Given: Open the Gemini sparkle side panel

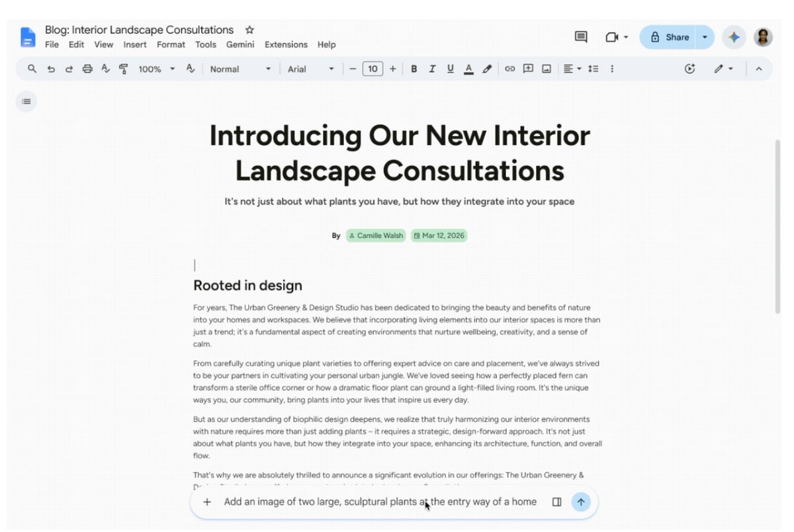Looking at the screenshot, I should pos(734,37).
